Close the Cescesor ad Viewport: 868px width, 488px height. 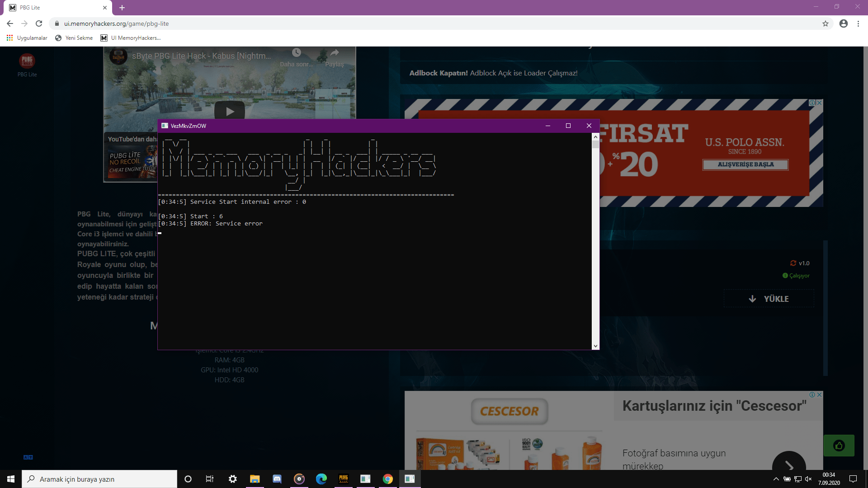tap(819, 394)
